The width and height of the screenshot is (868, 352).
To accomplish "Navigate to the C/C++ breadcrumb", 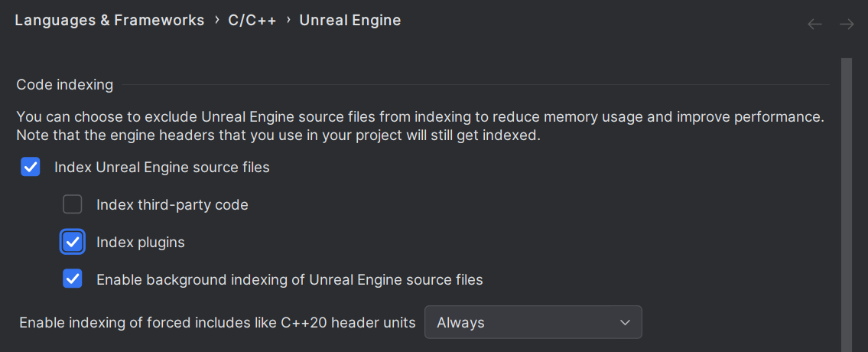I will pos(252,21).
